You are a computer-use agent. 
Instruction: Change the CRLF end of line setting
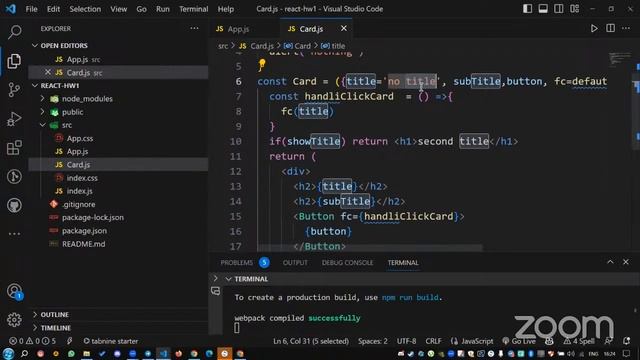(433, 341)
